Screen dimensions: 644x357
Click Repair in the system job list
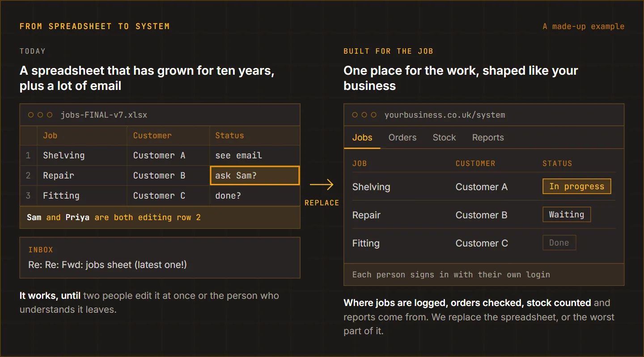366,215
